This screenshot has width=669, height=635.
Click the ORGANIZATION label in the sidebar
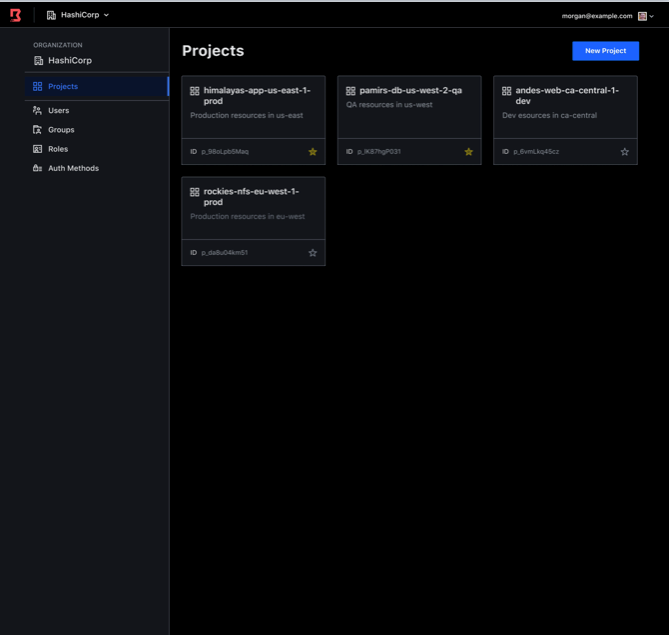(58, 45)
